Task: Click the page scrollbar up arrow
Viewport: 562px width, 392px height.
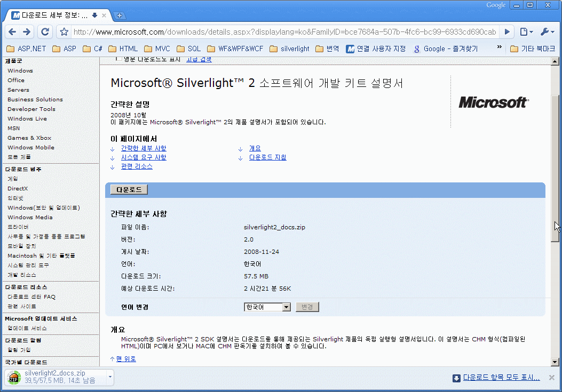Action: click(555, 61)
